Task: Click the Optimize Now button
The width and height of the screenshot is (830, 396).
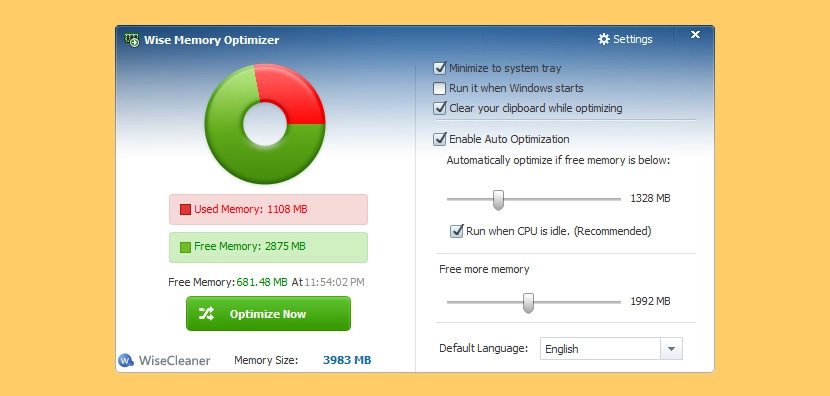Action: click(x=268, y=313)
